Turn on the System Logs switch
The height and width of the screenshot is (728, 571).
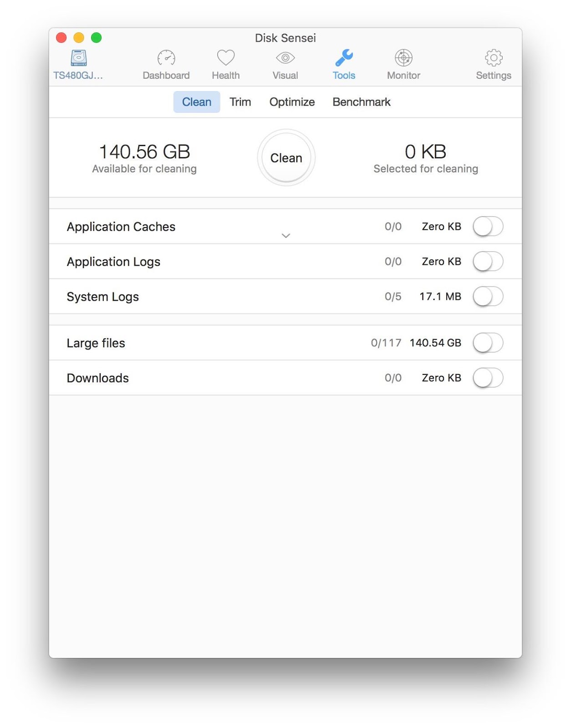pos(488,297)
